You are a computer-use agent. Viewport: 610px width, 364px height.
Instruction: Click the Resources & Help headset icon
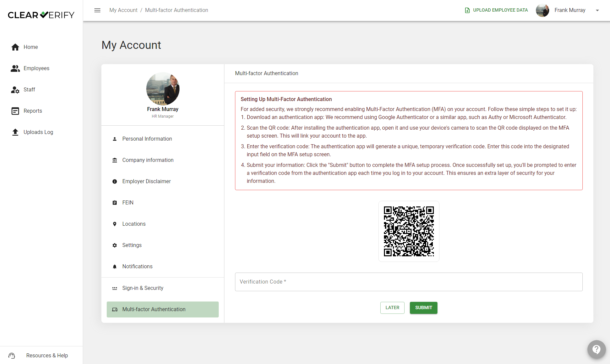12,356
